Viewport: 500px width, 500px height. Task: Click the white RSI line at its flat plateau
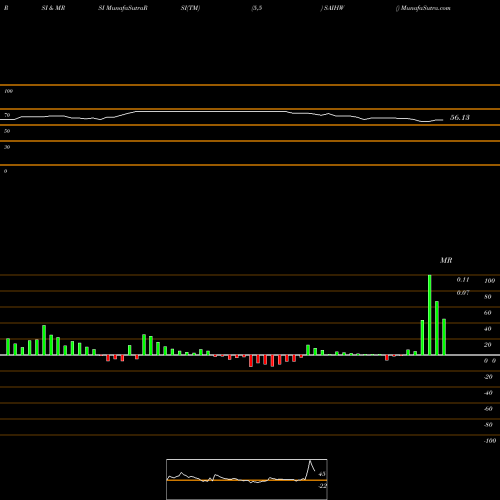click(210, 111)
